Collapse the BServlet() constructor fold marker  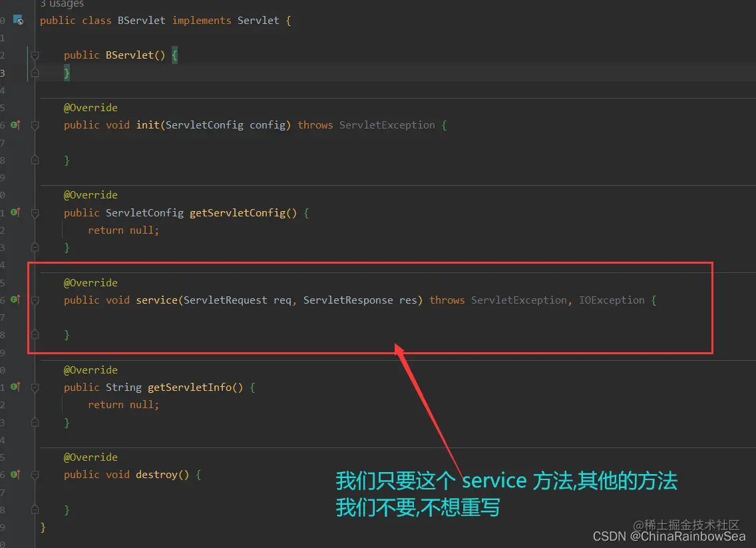(x=35, y=55)
